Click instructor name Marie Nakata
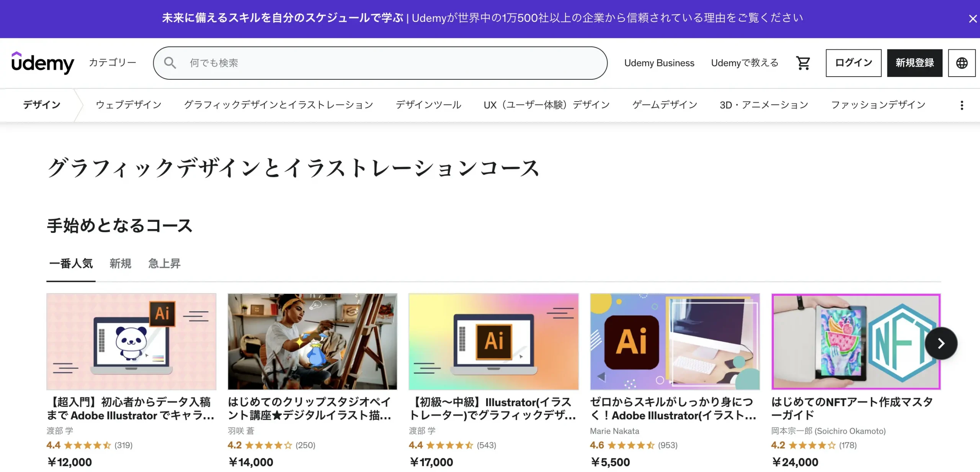The image size is (980, 472). click(x=614, y=431)
